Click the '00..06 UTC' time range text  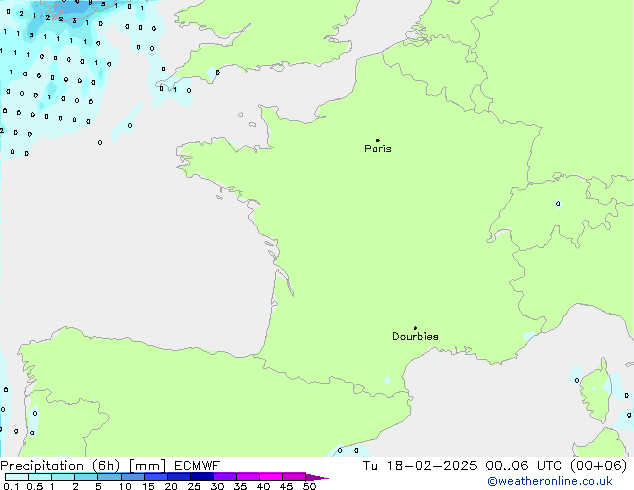pos(524,466)
